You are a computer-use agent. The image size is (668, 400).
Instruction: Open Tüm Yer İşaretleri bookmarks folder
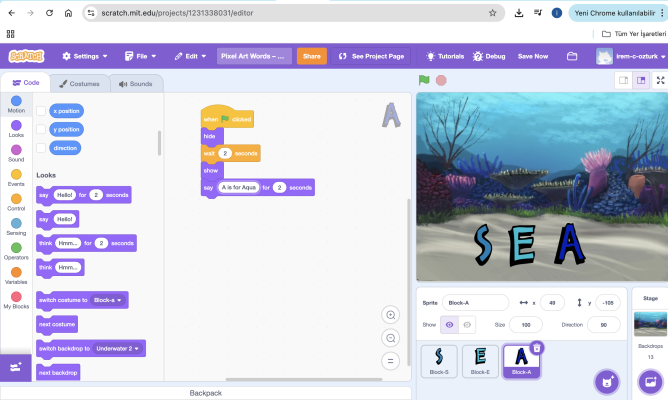coord(633,34)
